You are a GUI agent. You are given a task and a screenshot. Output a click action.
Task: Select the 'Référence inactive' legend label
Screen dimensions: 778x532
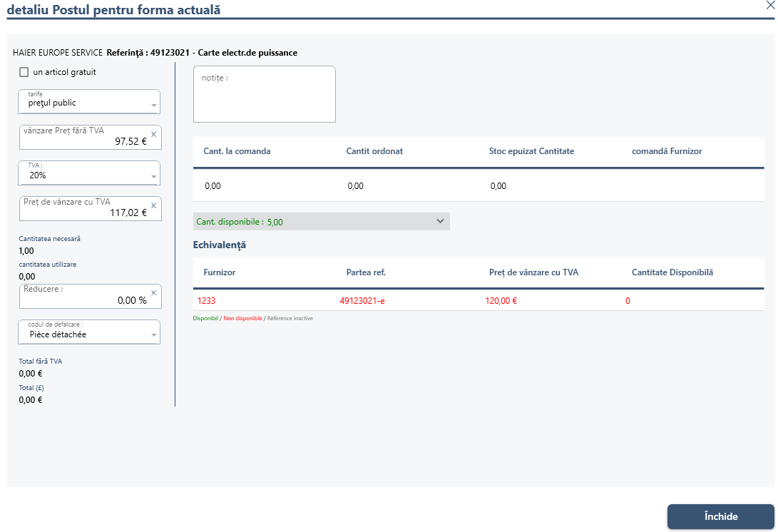(290, 318)
